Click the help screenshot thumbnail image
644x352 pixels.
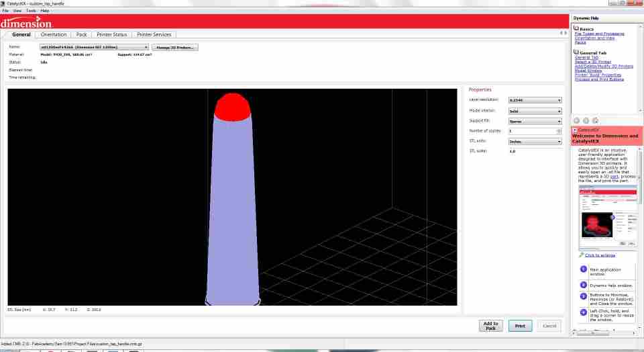click(608, 217)
